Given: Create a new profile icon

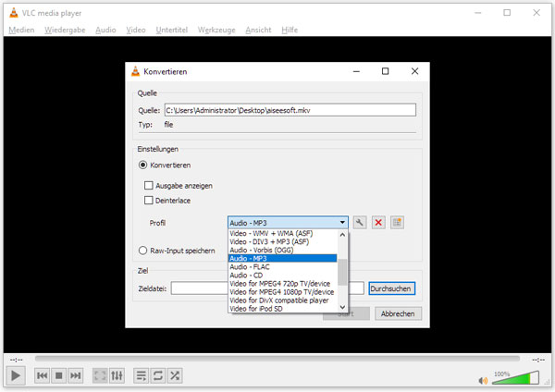Looking at the screenshot, I should pos(397,223).
